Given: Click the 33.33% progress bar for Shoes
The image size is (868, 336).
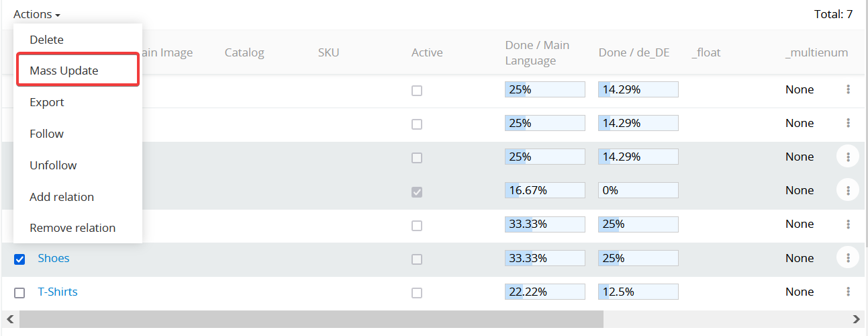Looking at the screenshot, I should 544,258.
